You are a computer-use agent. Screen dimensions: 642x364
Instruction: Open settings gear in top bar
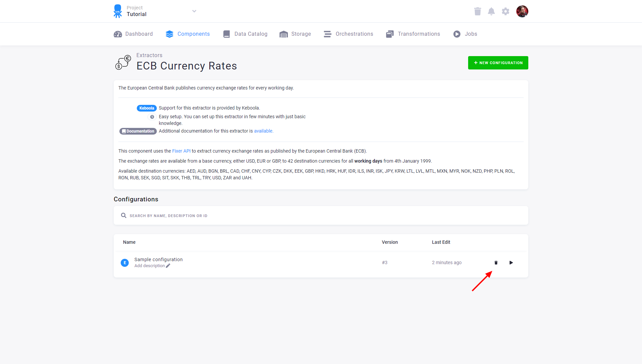506,11
